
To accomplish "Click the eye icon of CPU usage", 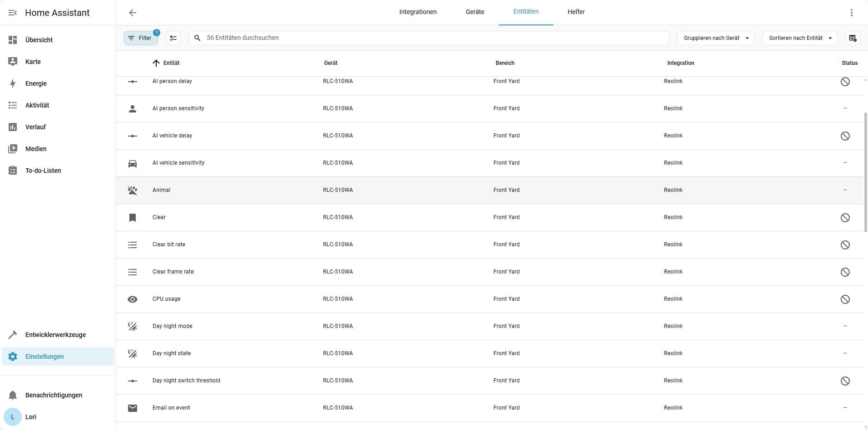I will (x=133, y=299).
